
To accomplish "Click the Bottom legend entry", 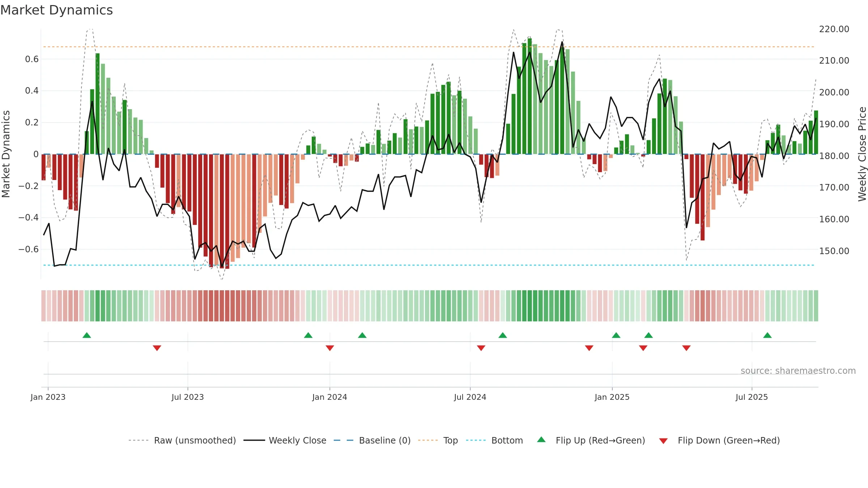I will [x=494, y=440].
